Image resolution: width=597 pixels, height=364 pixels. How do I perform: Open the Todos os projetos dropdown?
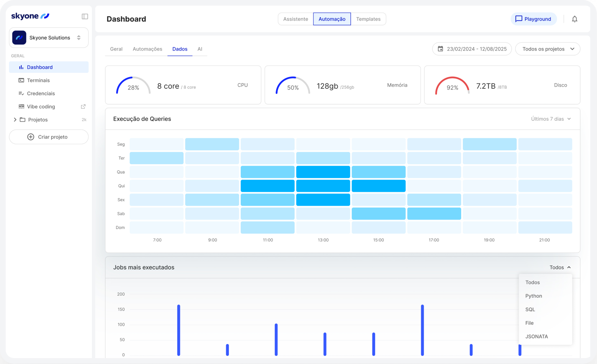coord(548,49)
